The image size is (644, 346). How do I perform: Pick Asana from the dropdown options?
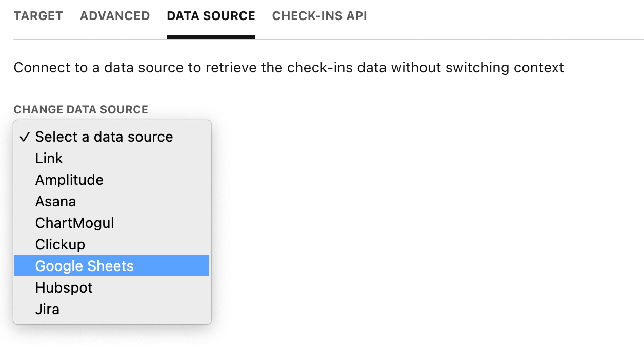pyautogui.click(x=55, y=201)
